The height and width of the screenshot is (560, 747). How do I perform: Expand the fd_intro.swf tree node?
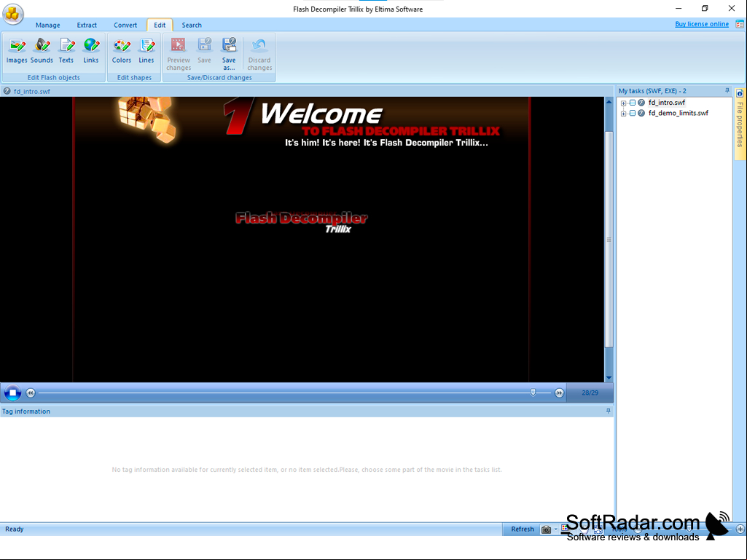coord(623,103)
